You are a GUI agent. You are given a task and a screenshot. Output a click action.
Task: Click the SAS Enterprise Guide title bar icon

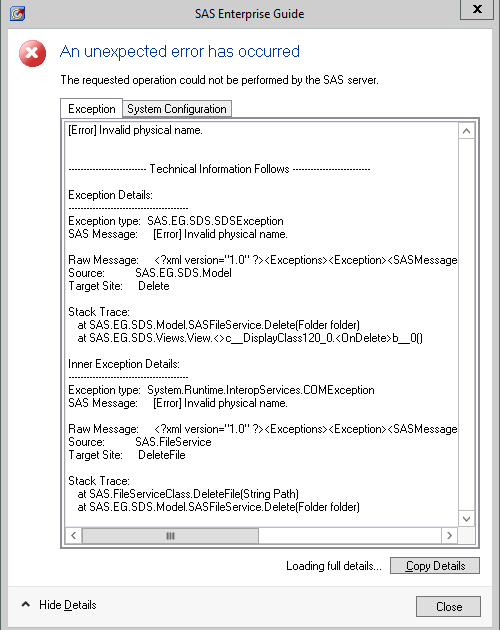(x=17, y=14)
